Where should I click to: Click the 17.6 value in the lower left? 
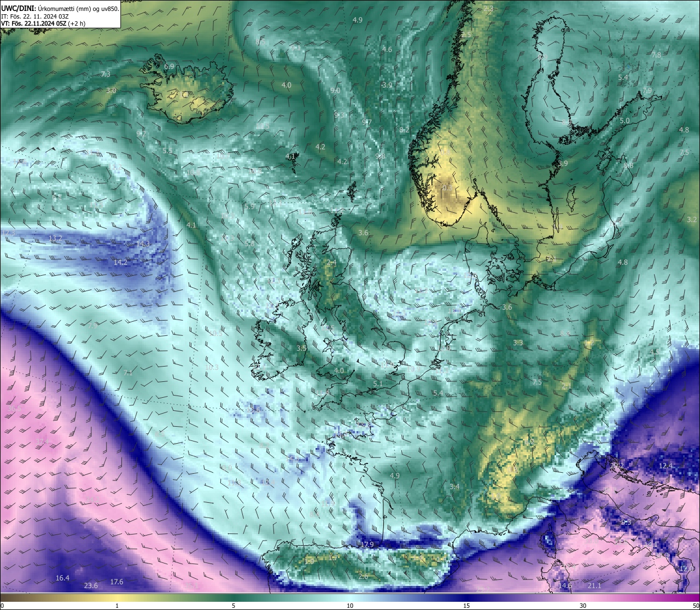(116, 582)
